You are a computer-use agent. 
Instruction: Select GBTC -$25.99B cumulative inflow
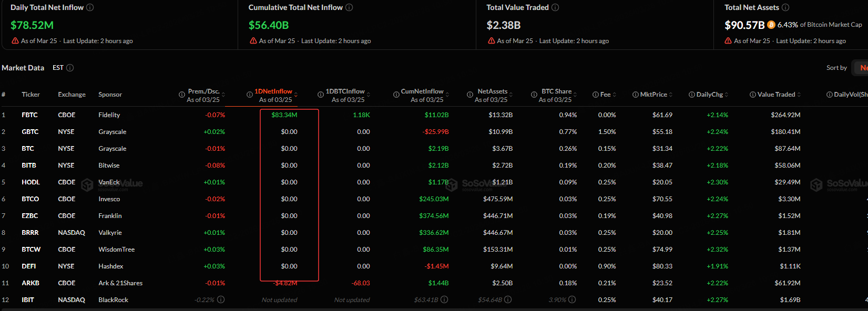point(436,131)
